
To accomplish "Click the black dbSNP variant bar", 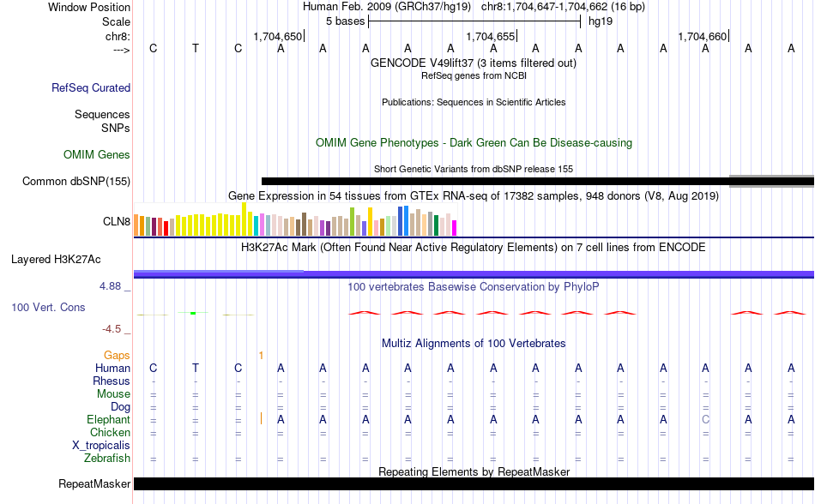I will (x=495, y=181).
